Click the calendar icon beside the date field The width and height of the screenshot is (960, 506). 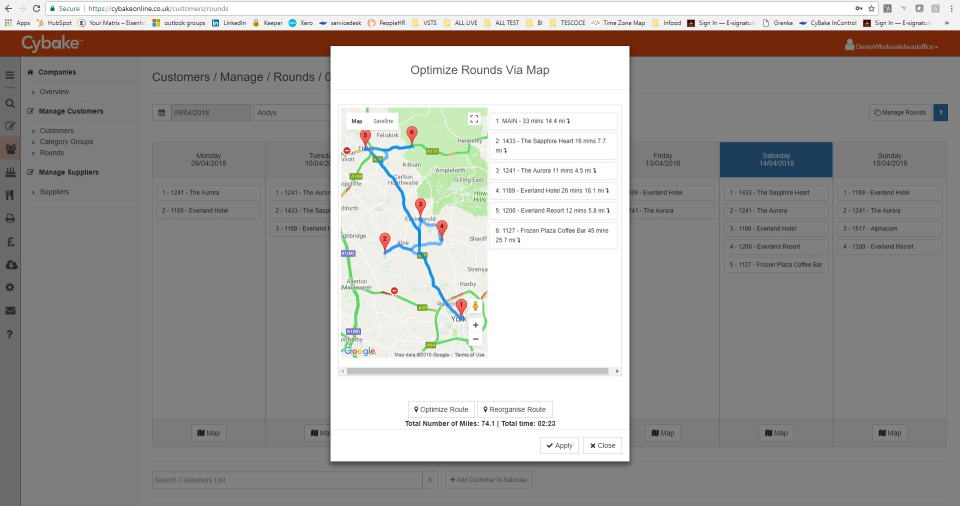(162, 113)
